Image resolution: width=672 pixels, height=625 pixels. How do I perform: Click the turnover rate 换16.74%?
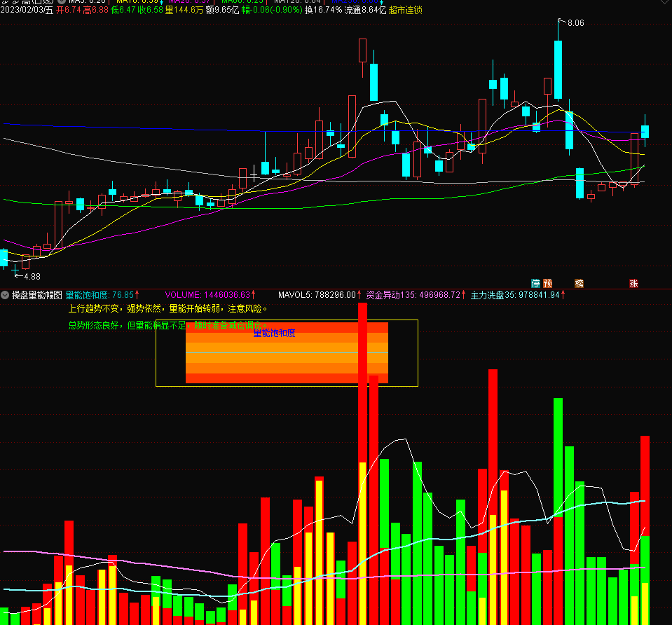click(x=323, y=10)
